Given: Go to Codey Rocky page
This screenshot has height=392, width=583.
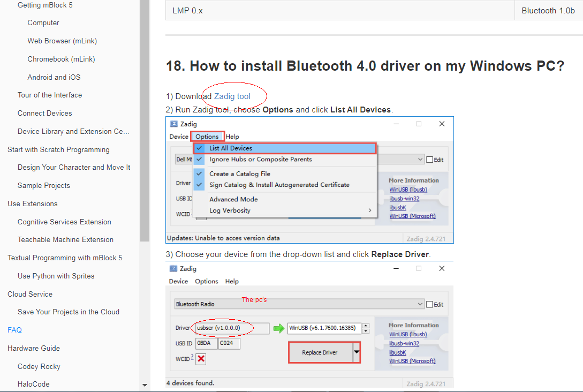Looking at the screenshot, I should (x=39, y=367).
